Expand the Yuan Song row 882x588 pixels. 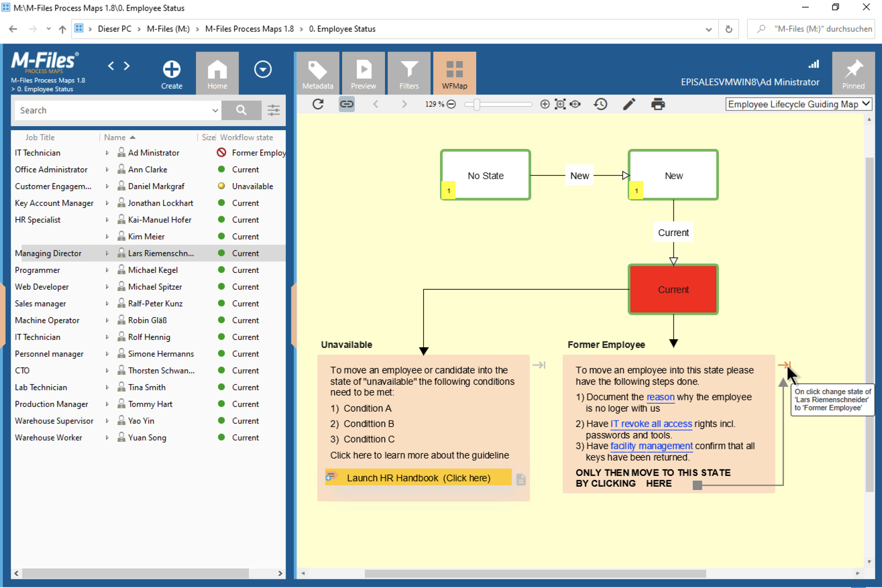point(107,438)
